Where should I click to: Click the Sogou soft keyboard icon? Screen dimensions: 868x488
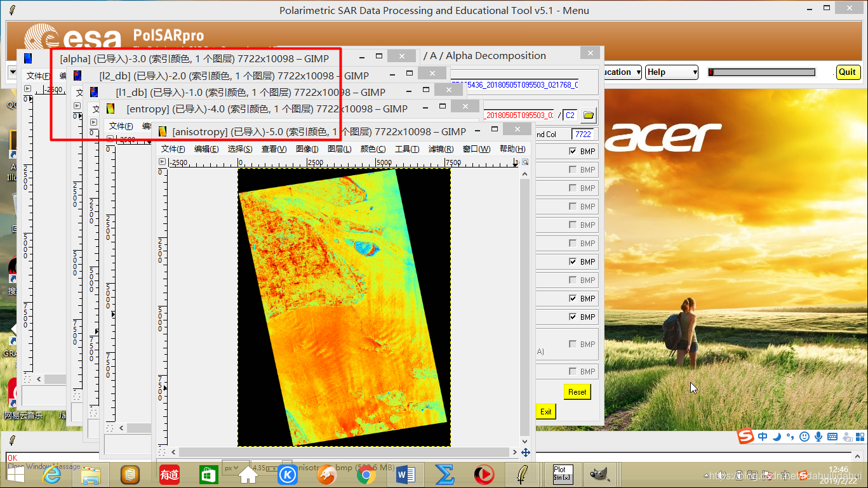click(832, 437)
